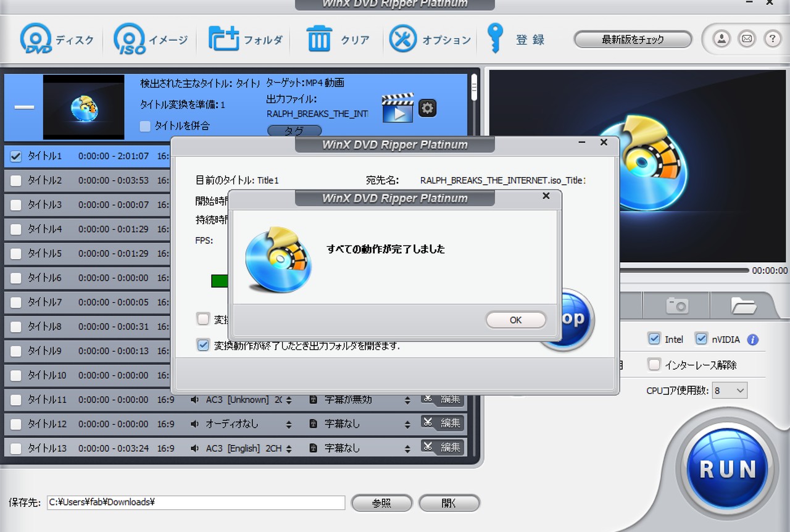Screen dimensions: 790x532
Task: Check title 8 checkbox
Action: click(x=16, y=326)
